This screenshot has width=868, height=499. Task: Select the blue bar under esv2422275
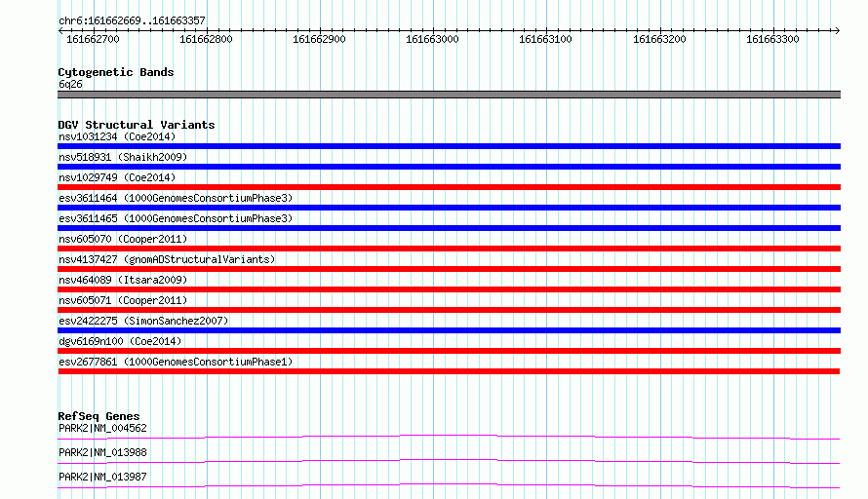449,330
